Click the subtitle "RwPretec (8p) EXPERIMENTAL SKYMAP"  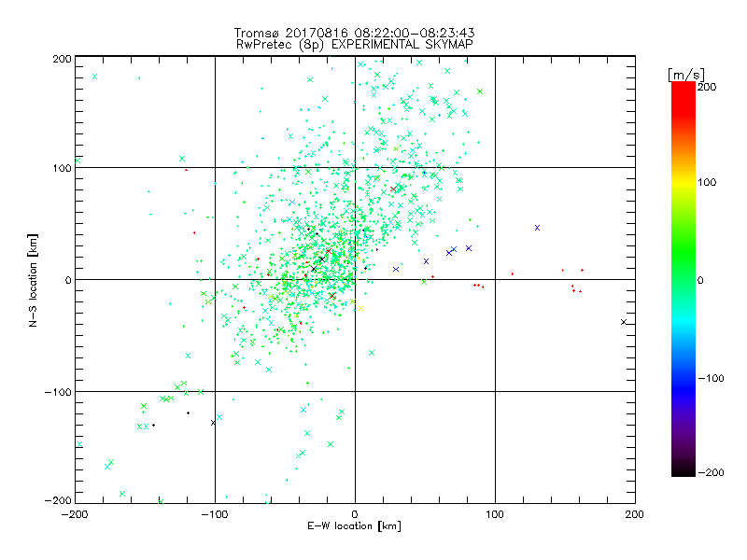(x=354, y=44)
